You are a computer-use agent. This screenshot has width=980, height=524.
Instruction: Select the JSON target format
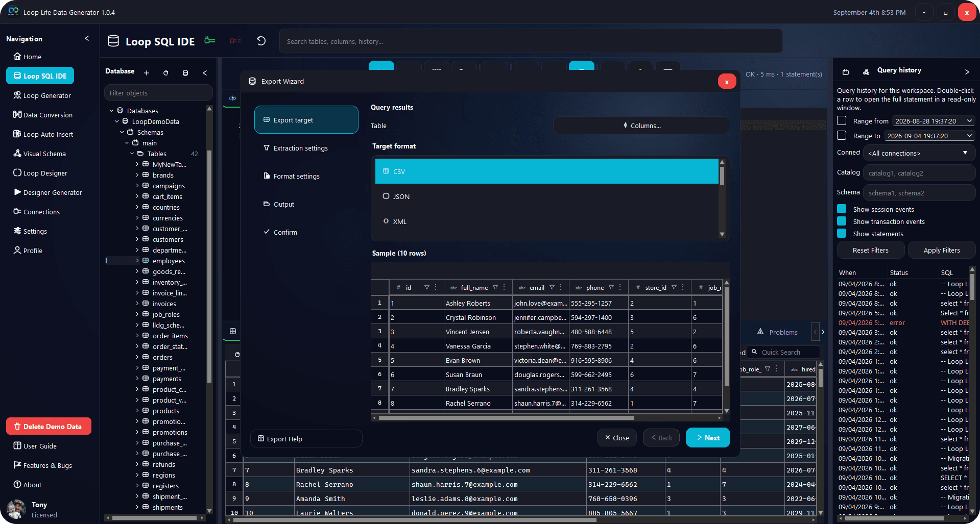pos(546,196)
